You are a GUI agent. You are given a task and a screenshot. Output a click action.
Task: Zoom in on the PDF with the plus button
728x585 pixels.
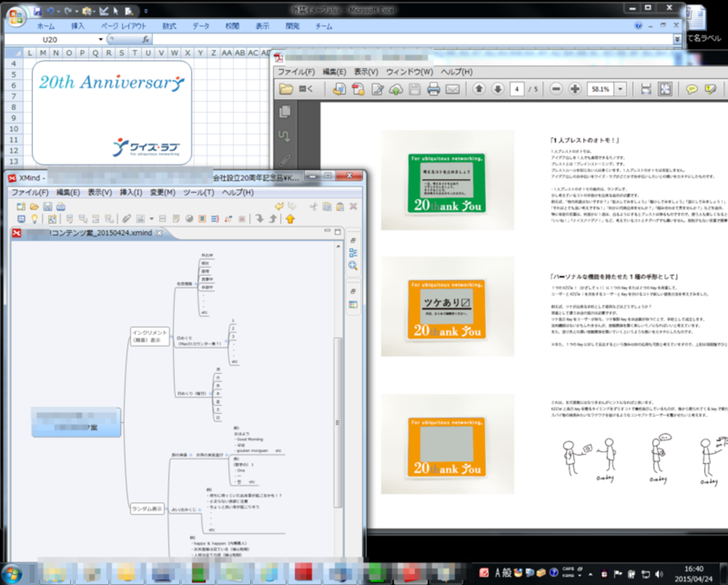[x=575, y=89]
